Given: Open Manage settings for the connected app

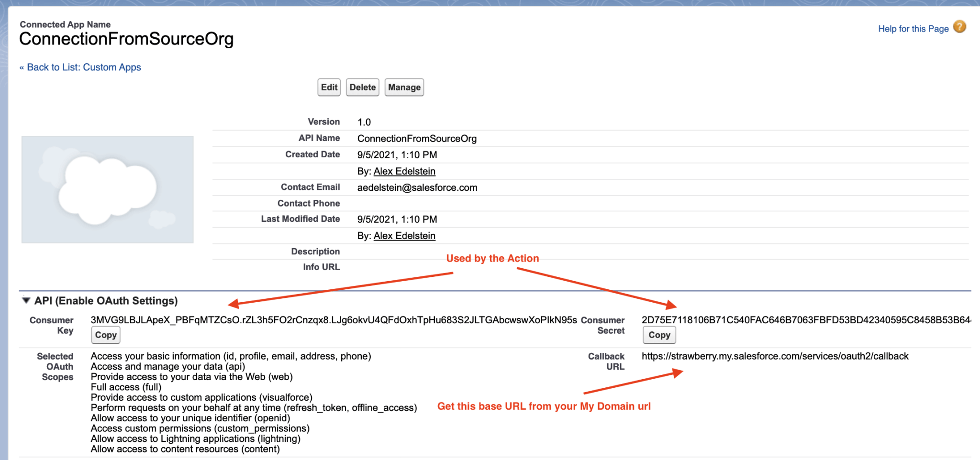Looking at the screenshot, I should click(404, 87).
